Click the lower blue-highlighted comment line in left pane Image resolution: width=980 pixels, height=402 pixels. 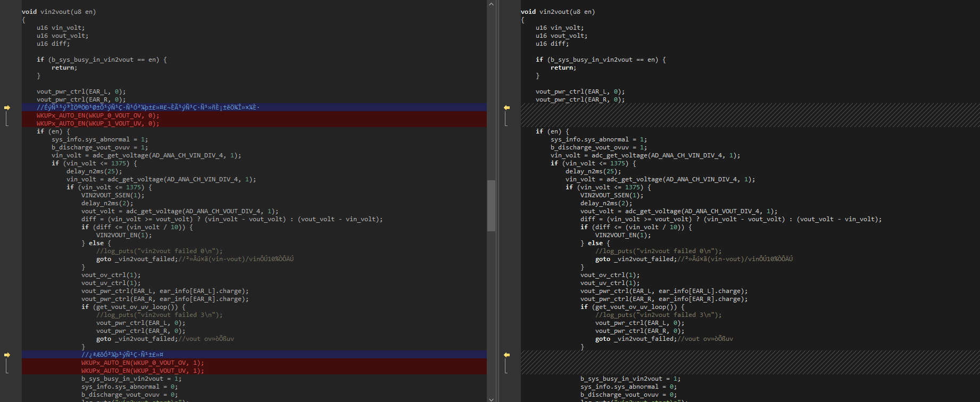click(x=254, y=355)
